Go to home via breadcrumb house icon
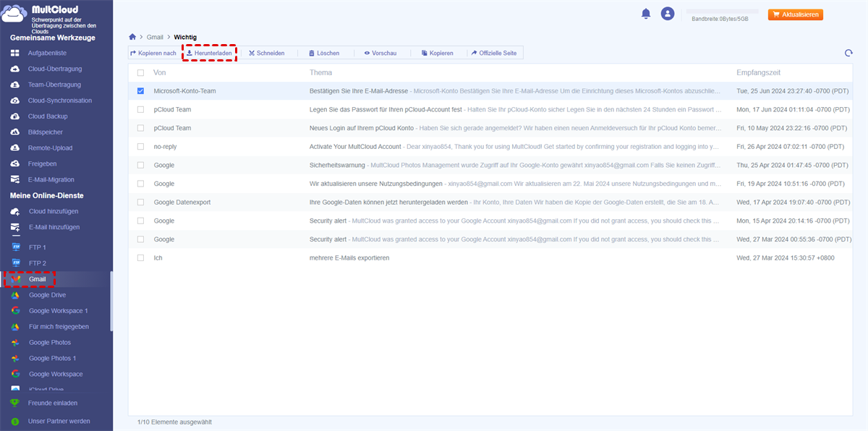The height and width of the screenshot is (431, 868). point(132,36)
